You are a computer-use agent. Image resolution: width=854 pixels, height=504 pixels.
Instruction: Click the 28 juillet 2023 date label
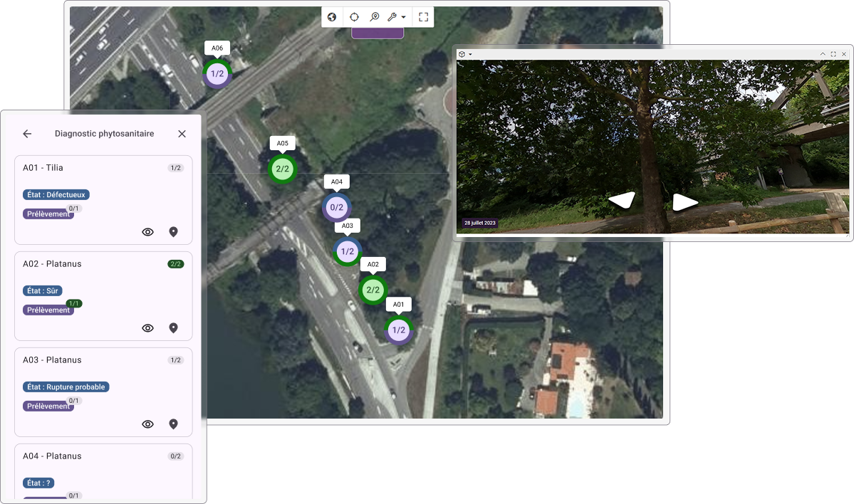(480, 223)
